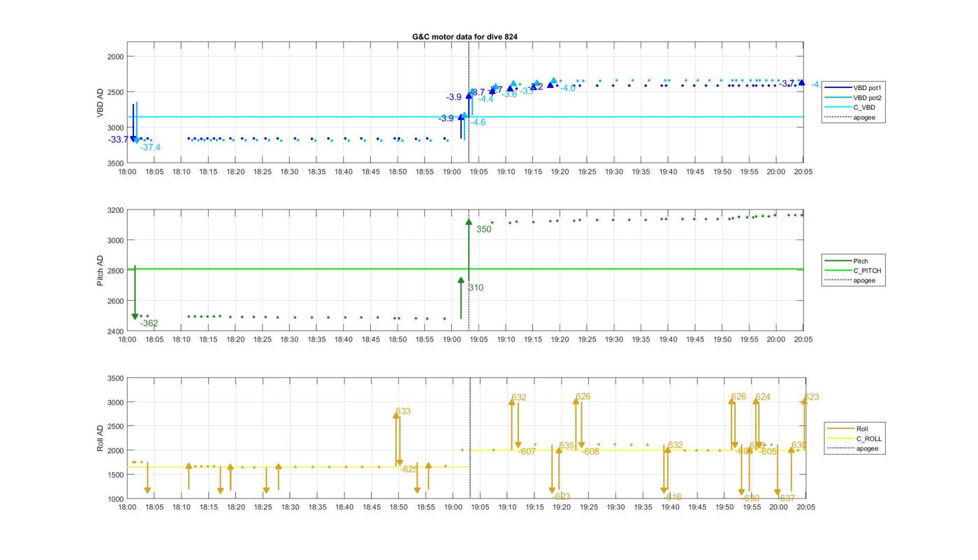Click the 624 roll data label
The width and height of the screenshot is (978, 560).
[763, 397]
